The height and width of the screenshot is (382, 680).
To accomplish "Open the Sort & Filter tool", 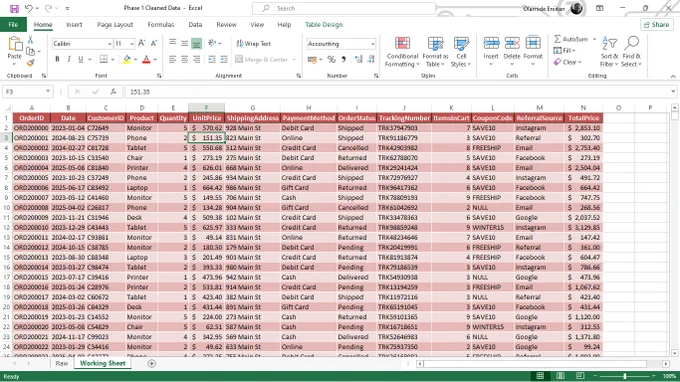I will pyautogui.click(x=609, y=52).
